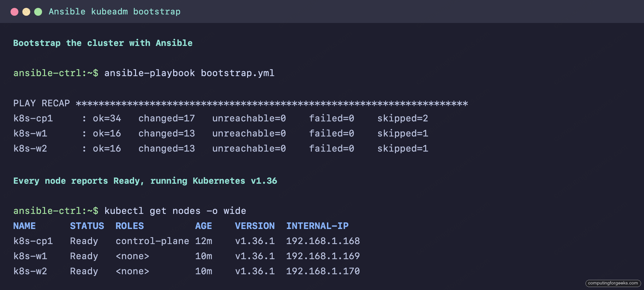Click the first 'ansible-ctrl:~$' prompt
Viewport: 644px width, 290px height.
click(56, 73)
